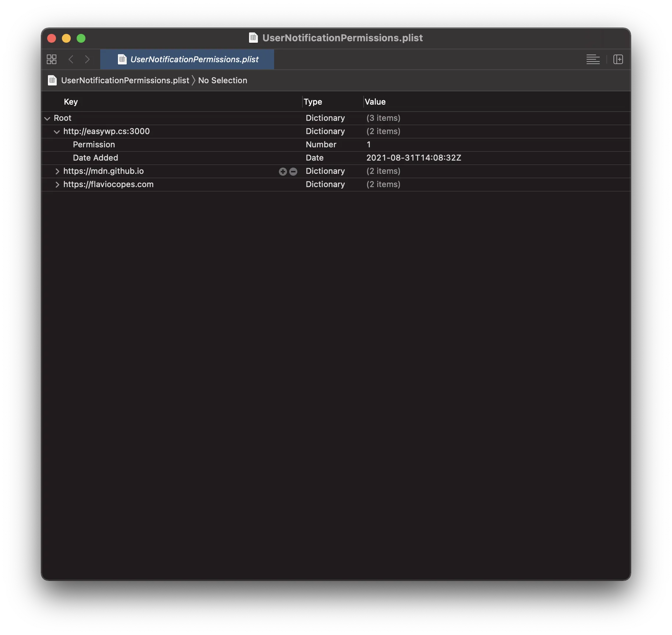The width and height of the screenshot is (672, 635).
Task: Expand the https://mdn.github.io entry
Action: pyautogui.click(x=57, y=171)
